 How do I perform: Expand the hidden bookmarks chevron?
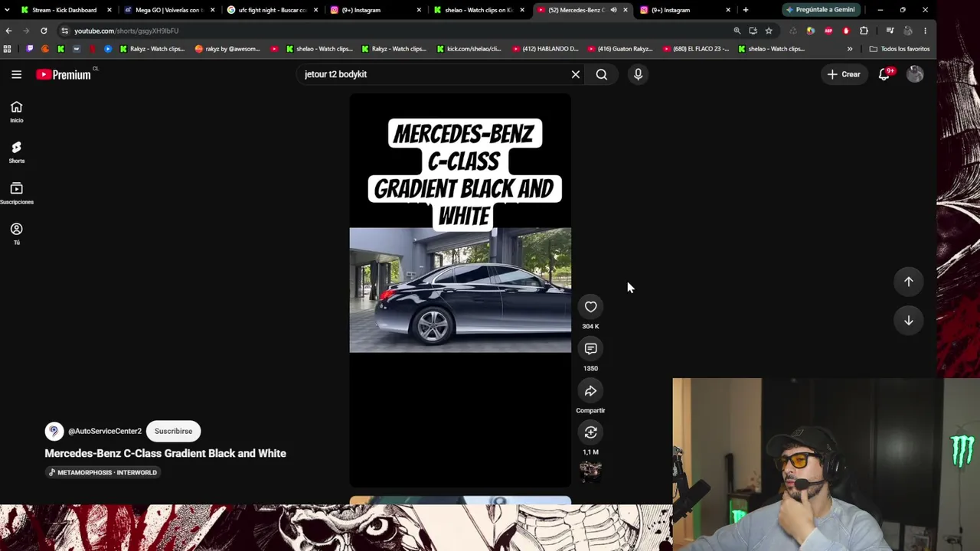(850, 49)
